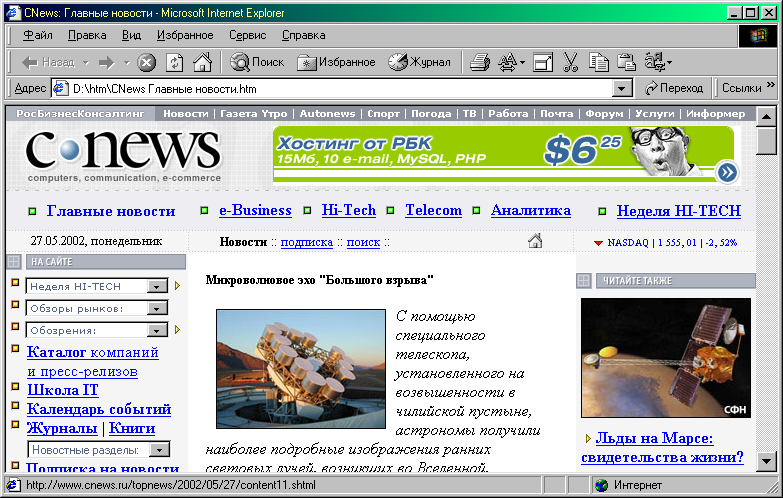The height and width of the screenshot is (498, 783).
Task: Click the Mars satellite image
Action: (x=666, y=358)
